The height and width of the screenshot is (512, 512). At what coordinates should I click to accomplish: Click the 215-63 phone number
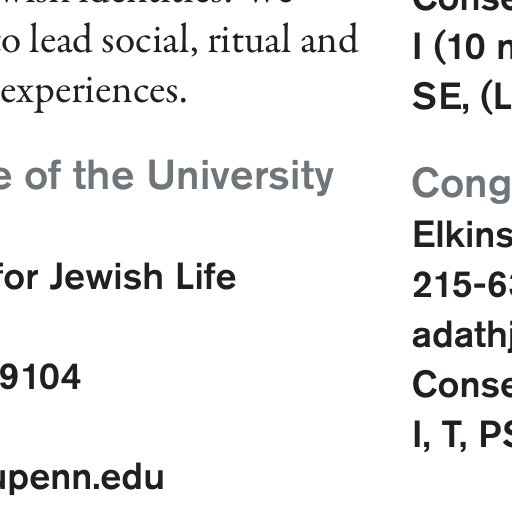(x=462, y=285)
